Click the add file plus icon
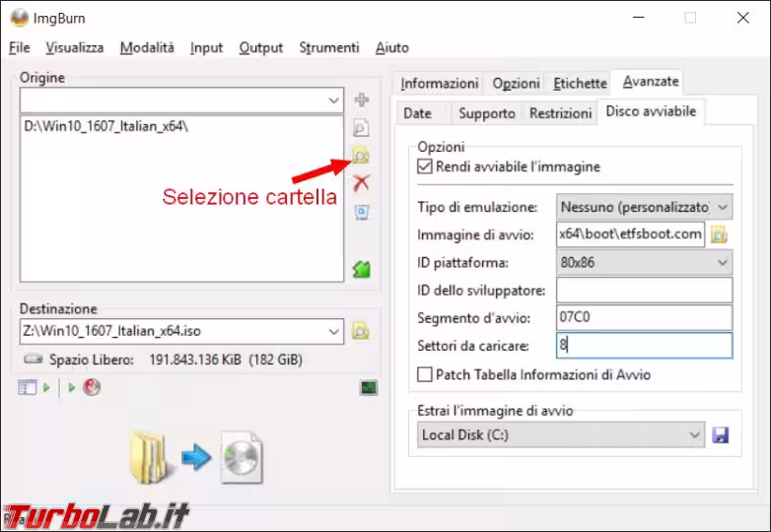Viewport: 771px width, 532px height. tap(362, 100)
